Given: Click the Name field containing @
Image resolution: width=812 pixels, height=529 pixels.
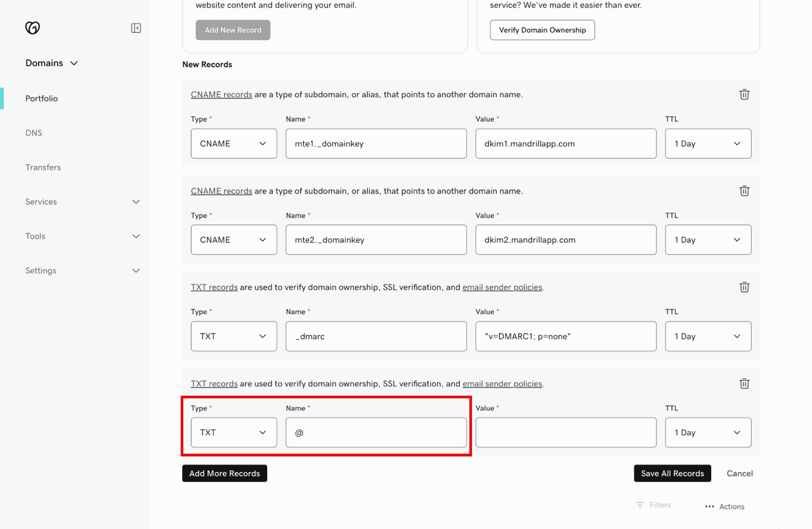Looking at the screenshot, I should click(376, 432).
